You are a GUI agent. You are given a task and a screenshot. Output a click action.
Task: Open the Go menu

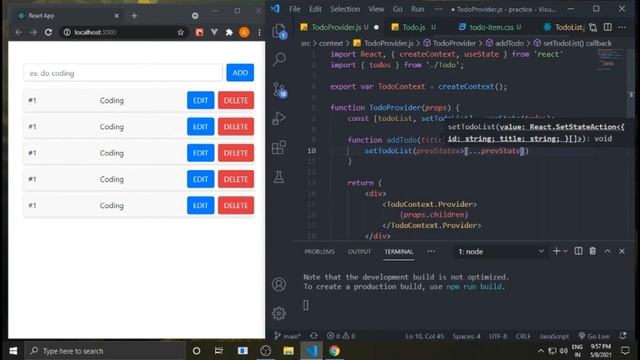pos(398,9)
